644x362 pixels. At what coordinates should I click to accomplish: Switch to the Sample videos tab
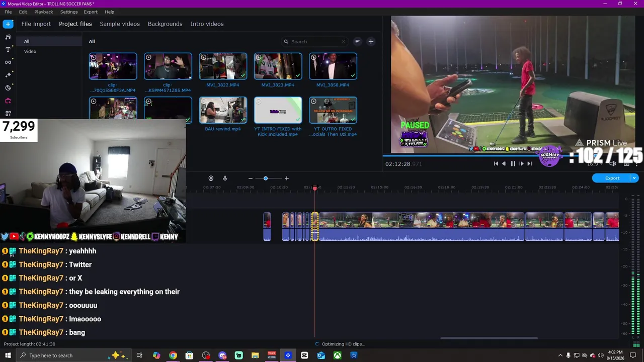pos(120,24)
